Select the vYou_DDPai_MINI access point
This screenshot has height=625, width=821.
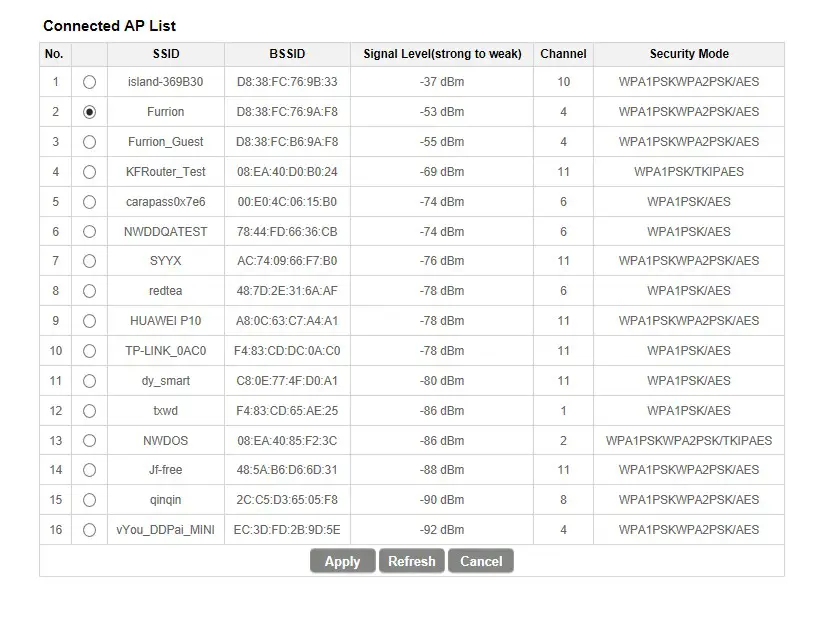(89, 530)
